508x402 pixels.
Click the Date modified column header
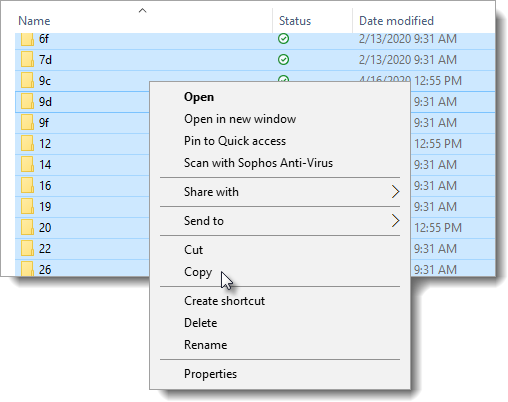pos(396,21)
